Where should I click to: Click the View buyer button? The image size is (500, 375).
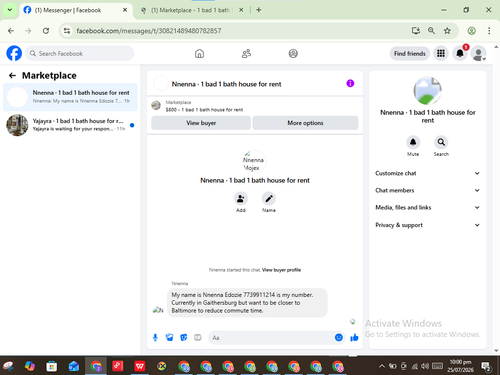tap(201, 123)
